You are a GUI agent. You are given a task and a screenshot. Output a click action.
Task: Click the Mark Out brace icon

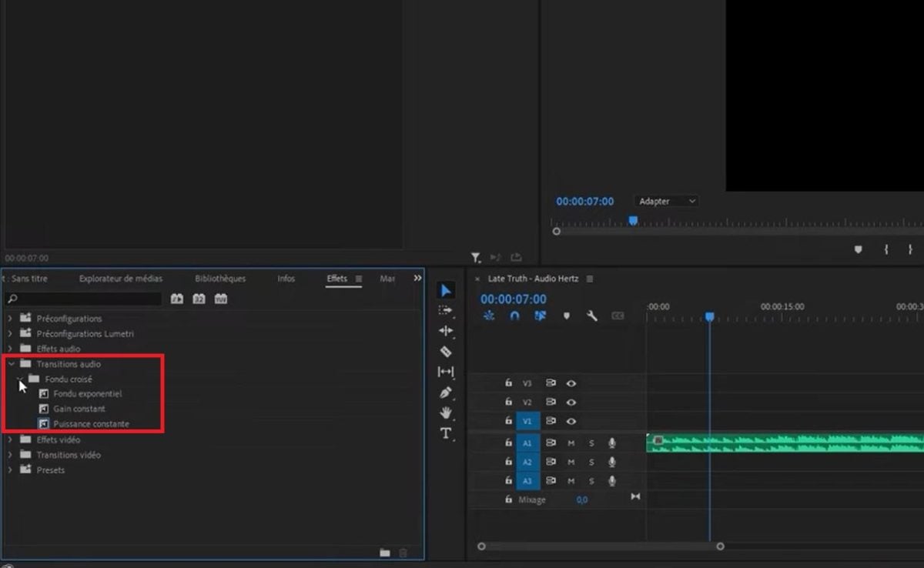click(x=910, y=249)
